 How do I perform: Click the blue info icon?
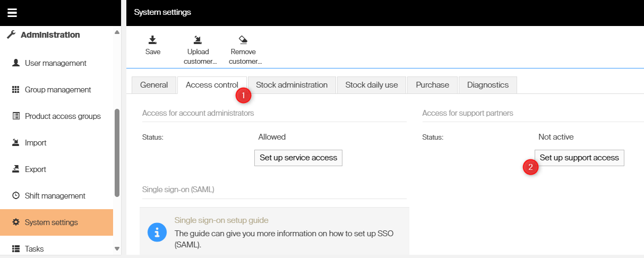157,233
